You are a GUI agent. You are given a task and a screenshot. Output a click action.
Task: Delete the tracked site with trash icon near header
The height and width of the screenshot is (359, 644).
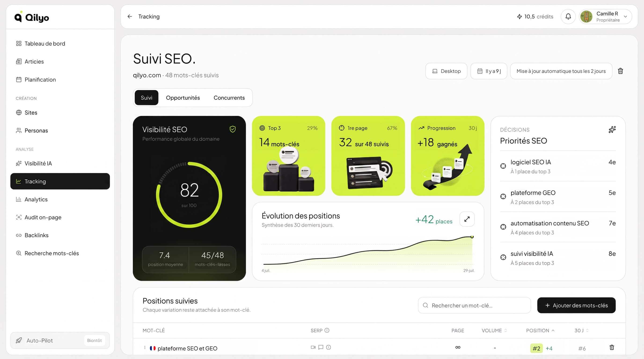(620, 71)
